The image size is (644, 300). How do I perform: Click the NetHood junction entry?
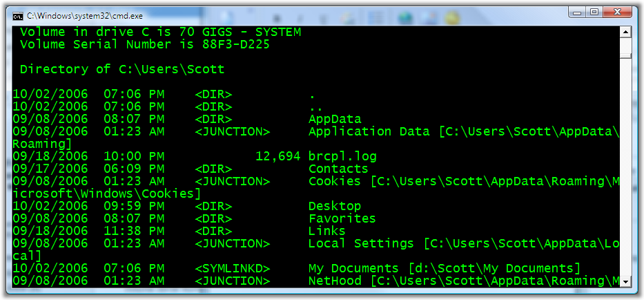tap(464, 281)
